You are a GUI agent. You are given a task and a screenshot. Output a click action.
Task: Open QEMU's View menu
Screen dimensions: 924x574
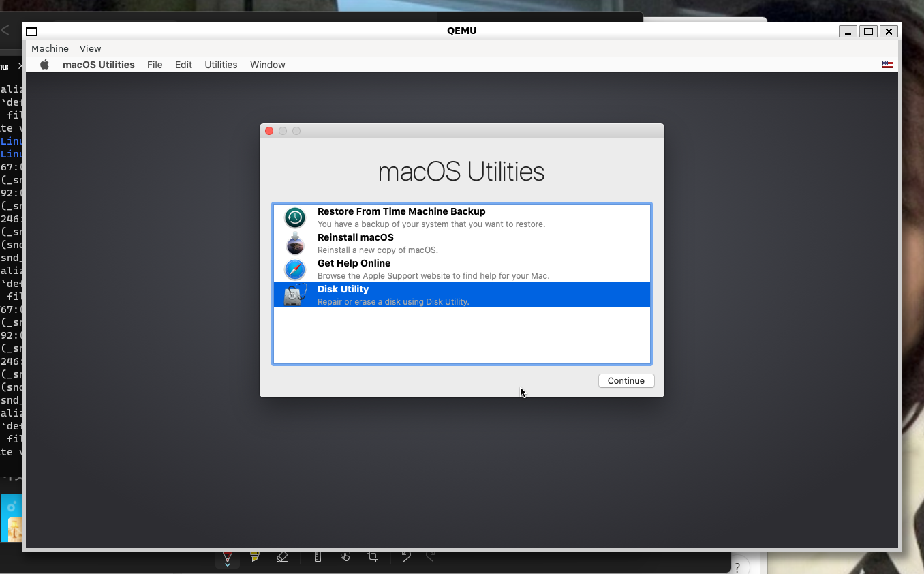(x=90, y=48)
